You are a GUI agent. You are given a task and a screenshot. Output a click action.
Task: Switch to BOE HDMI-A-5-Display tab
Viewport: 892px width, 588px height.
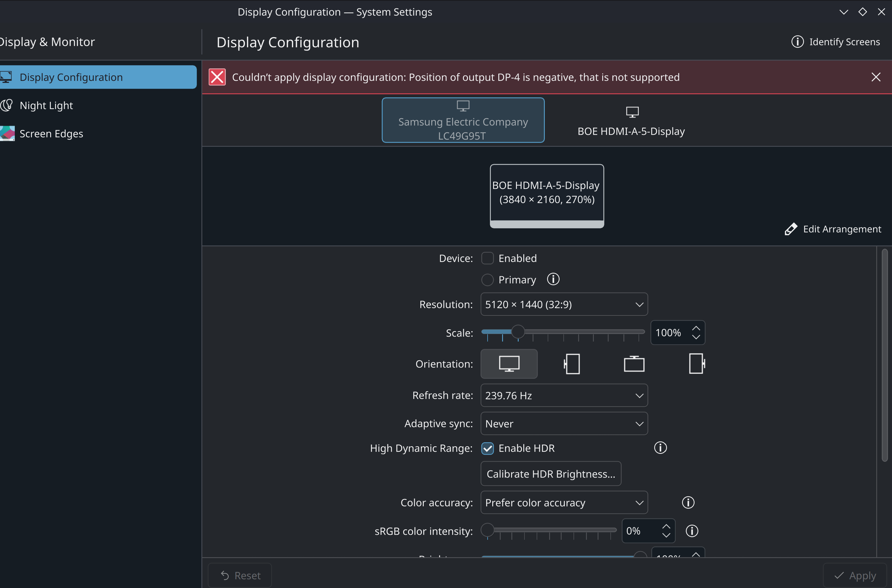coord(631,121)
